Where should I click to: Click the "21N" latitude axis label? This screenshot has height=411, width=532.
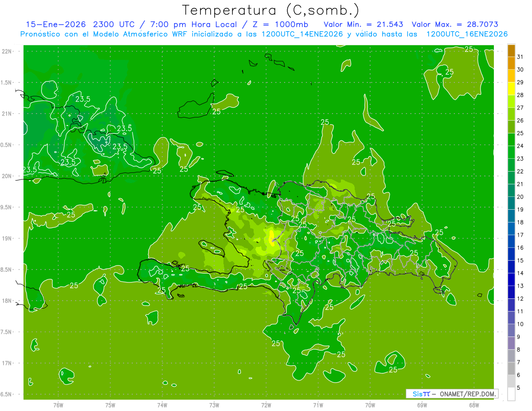(7, 114)
